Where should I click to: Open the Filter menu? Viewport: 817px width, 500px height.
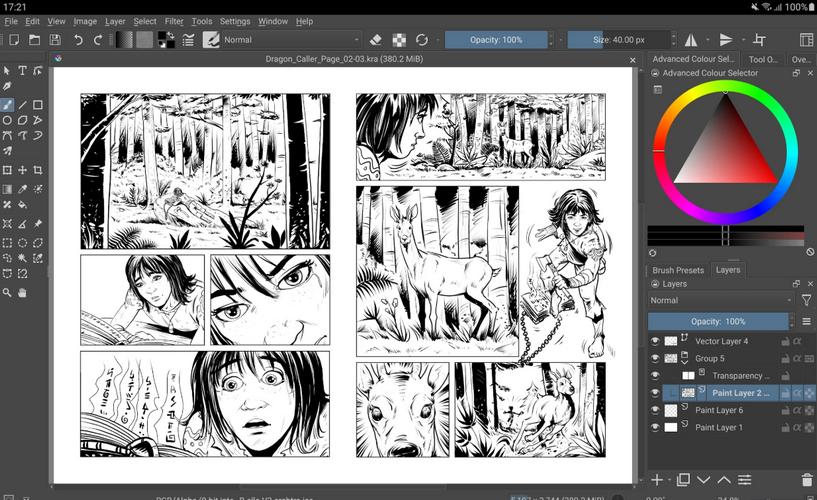(x=174, y=21)
